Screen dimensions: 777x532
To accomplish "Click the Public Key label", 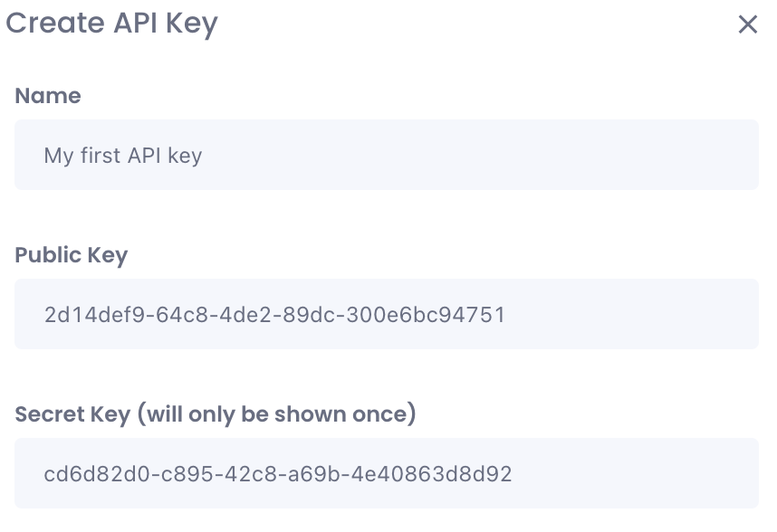I will [x=72, y=255].
